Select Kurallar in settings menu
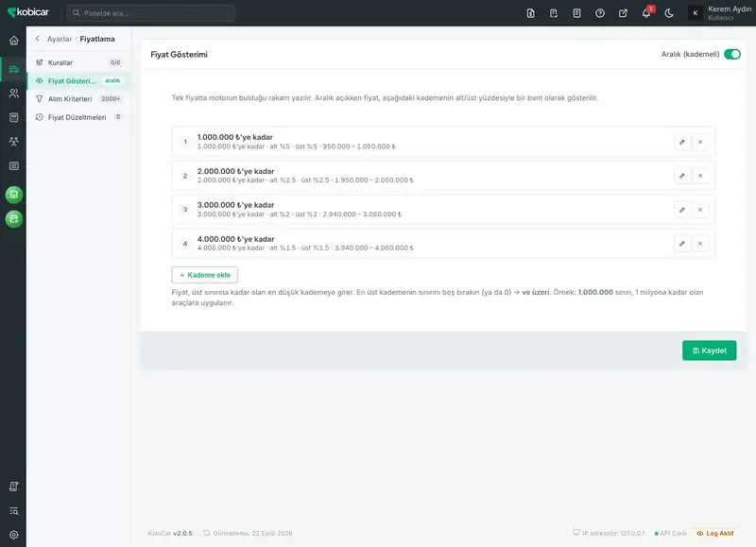Screen dimensions: 756x547 point(78,62)
